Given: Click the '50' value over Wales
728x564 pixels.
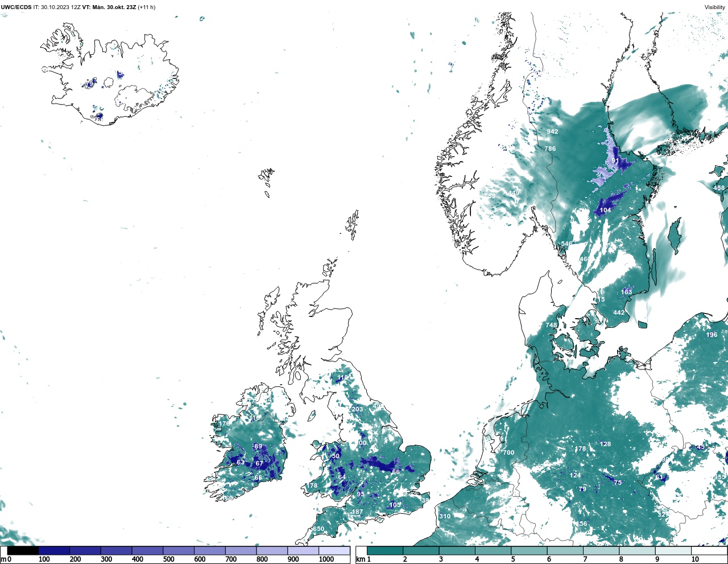Looking at the screenshot, I should pos(336,456).
